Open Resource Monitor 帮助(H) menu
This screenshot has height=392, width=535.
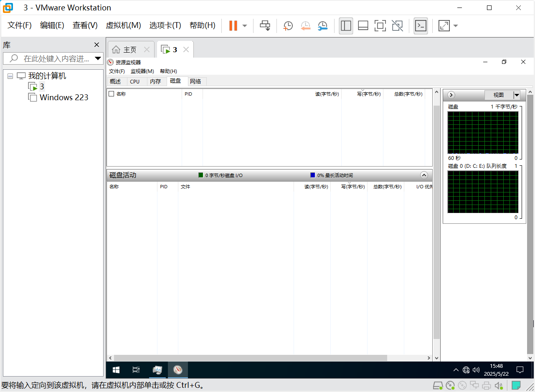tap(168, 71)
